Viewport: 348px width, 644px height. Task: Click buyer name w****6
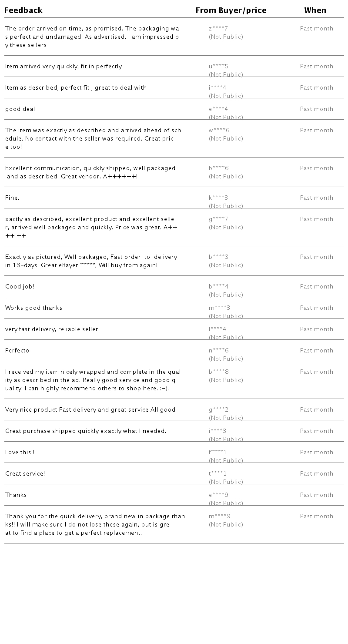(x=219, y=131)
